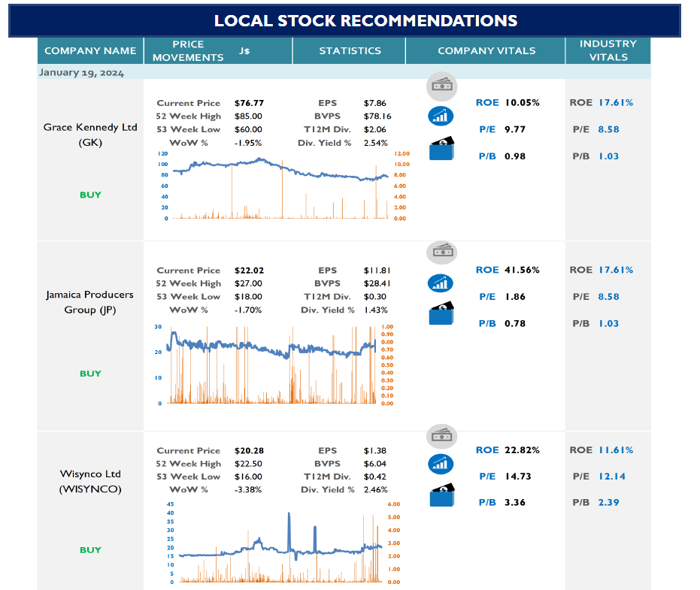Select the Jamaica Producers price and volume chart

click(274, 365)
